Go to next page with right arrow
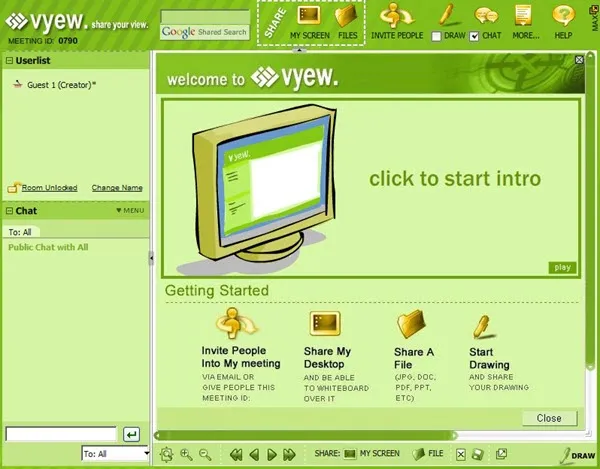The height and width of the screenshot is (469, 600). point(272,454)
